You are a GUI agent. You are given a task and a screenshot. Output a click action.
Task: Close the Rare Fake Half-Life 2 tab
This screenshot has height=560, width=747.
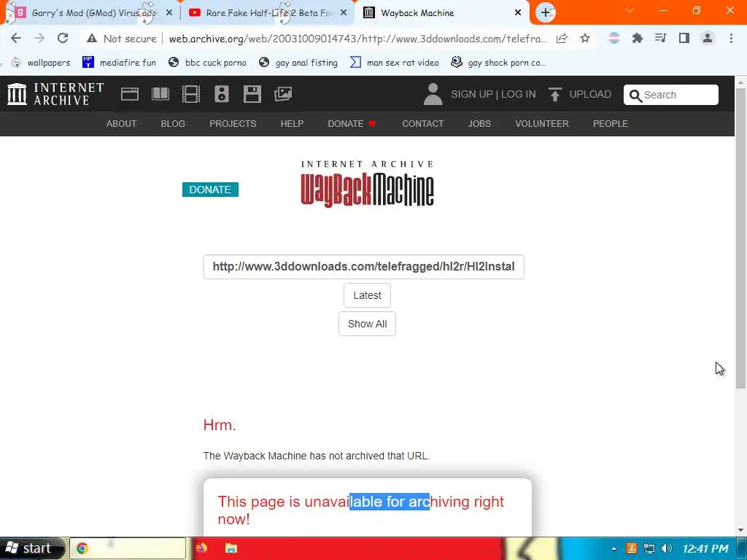click(x=344, y=13)
